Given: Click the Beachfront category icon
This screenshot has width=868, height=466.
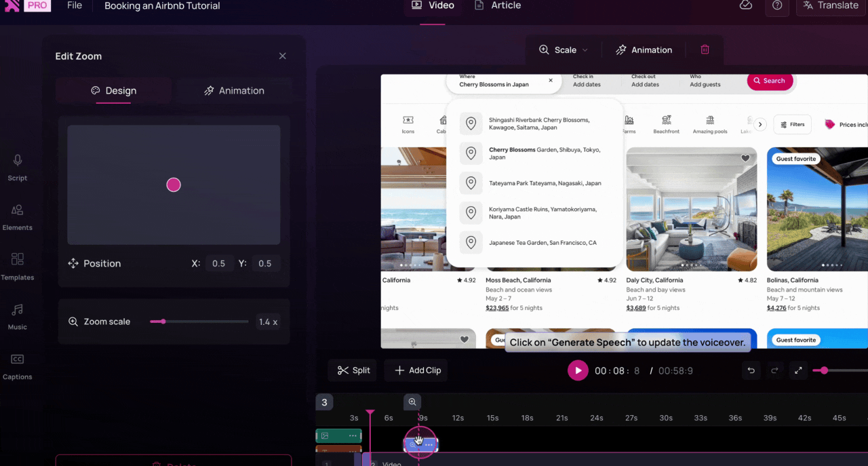Looking at the screenshot, I should click(666, 124).
